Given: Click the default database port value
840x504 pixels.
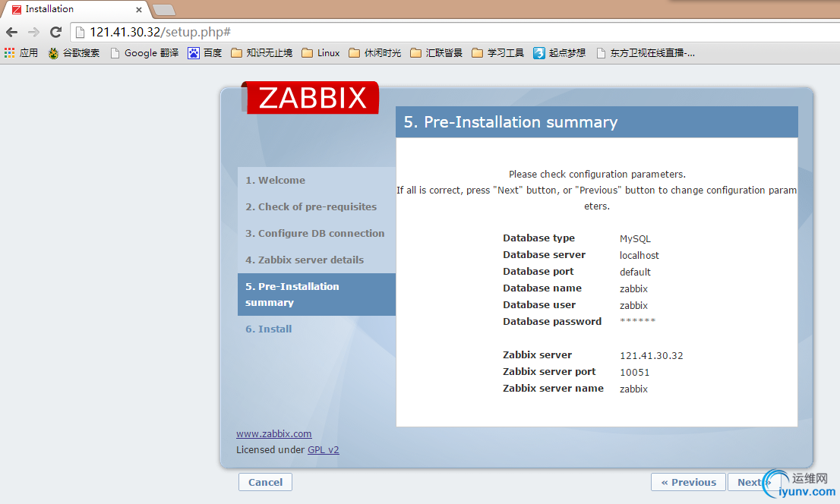Looking at the screenshot, I should click(635, 272).
